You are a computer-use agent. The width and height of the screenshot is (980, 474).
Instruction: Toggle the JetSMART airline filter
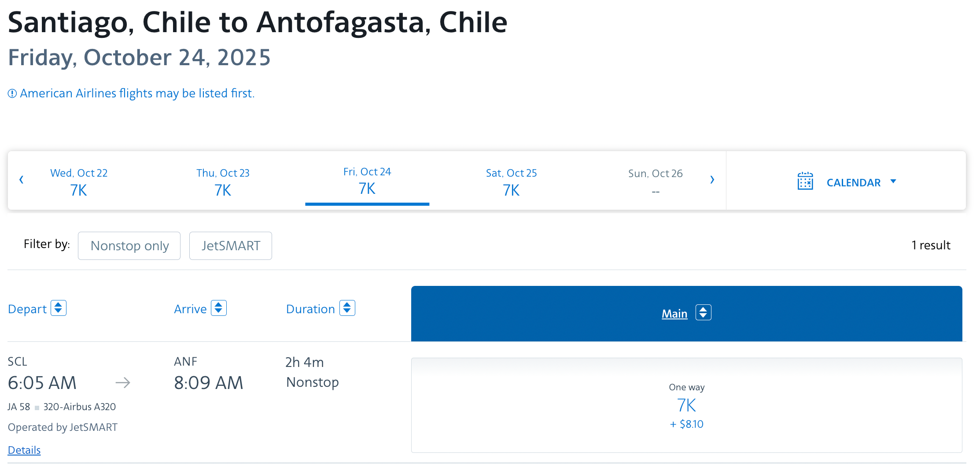coord(230,246)
